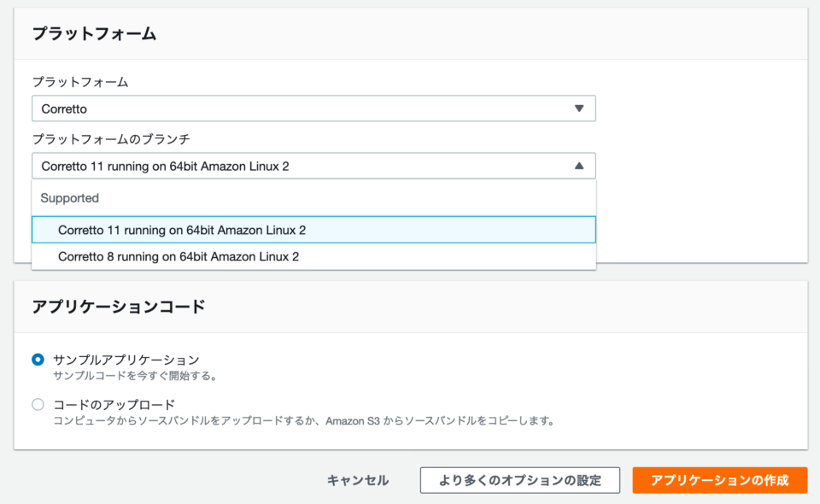This screenshot has width=820, height=504.
Task: Click the キャンセル action
Action: coord(358,480)
